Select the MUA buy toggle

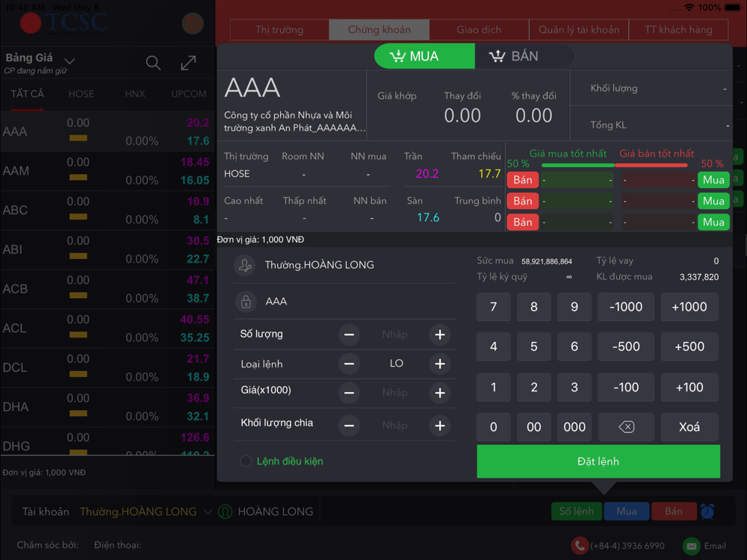424,56
